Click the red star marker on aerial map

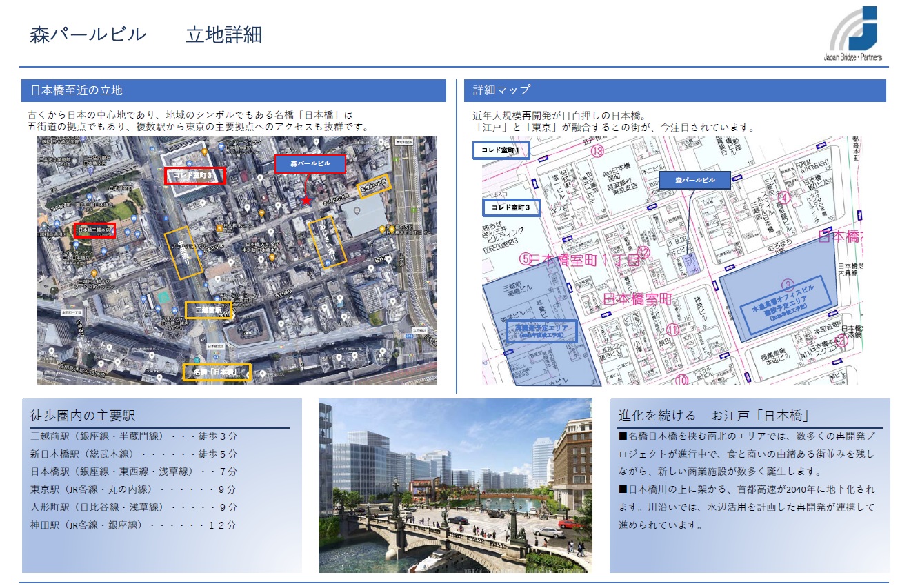[x=306, y=201]
